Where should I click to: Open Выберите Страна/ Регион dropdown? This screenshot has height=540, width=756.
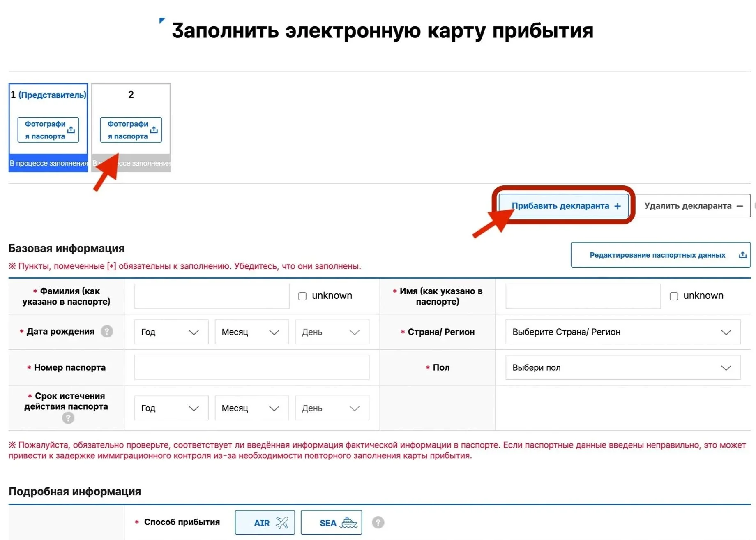[x=623, y=332]
